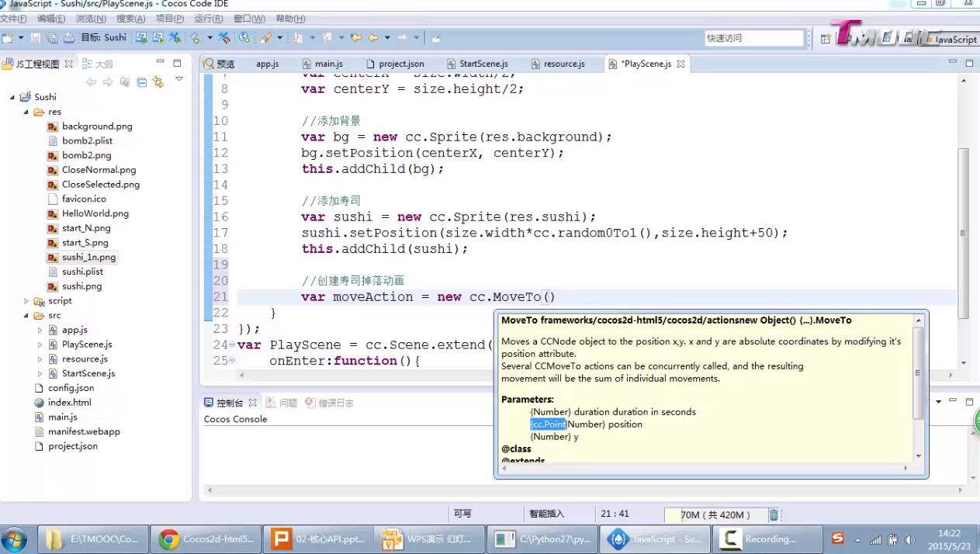Run the garbage collector trash icon
Image resolution: width=980 pixels, height=554 pixels.
[x=774, y=514]
